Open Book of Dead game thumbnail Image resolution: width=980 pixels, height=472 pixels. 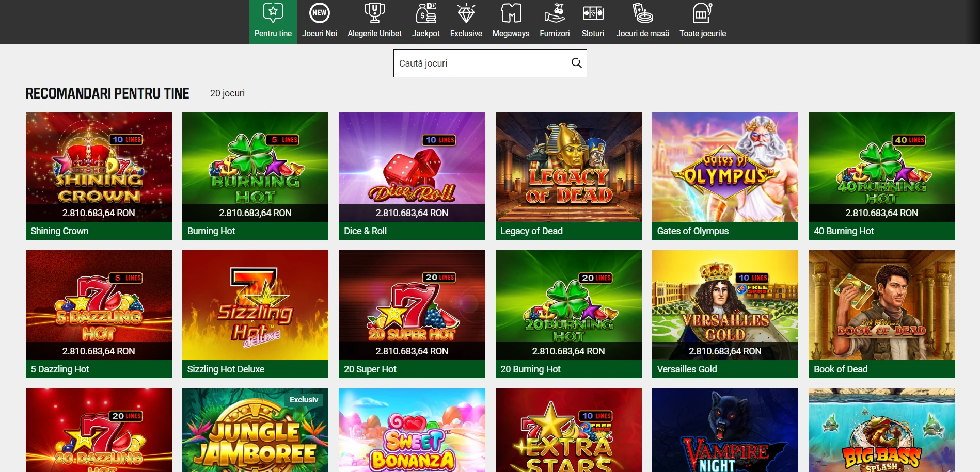[x=882, y=305]
